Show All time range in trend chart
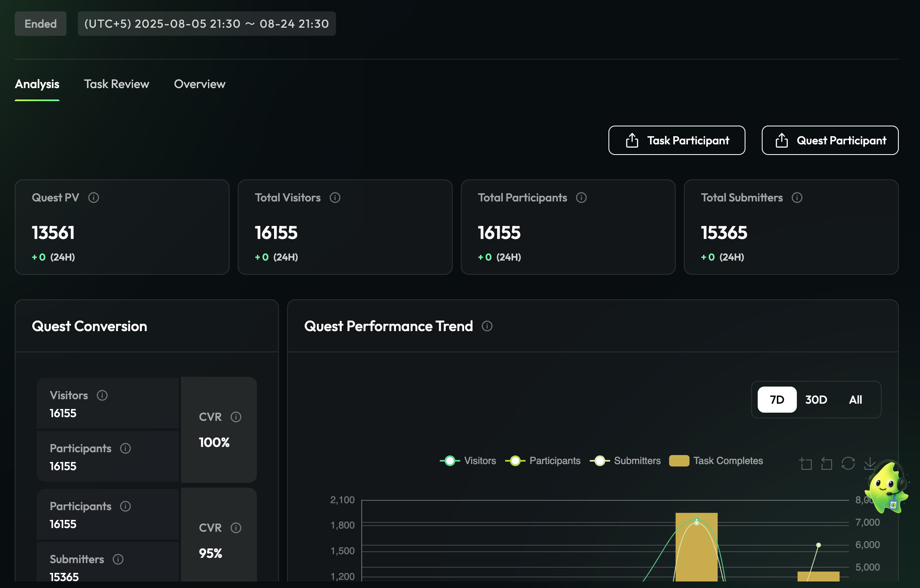Screen dimensions: 920x588 [x=855, y=400]
